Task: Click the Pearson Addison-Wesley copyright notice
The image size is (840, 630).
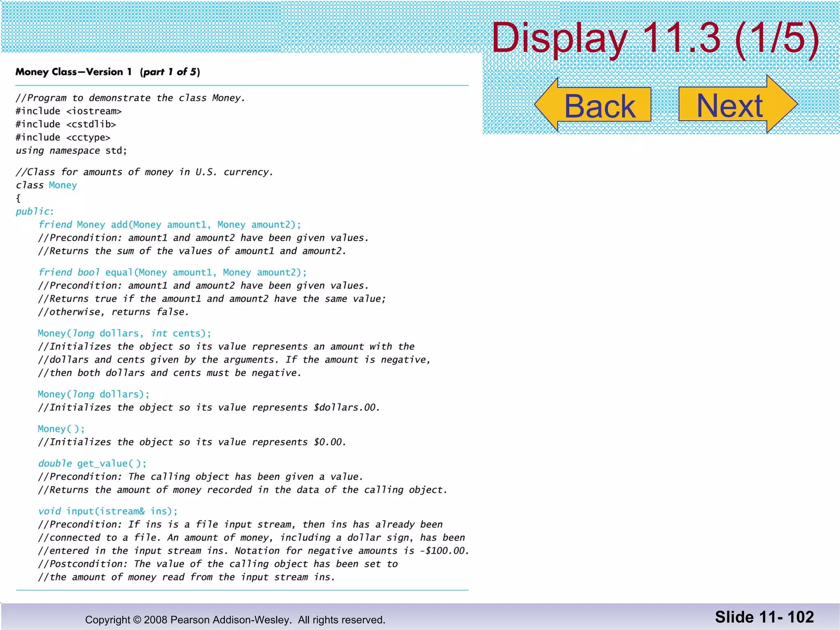Action: 235,620
